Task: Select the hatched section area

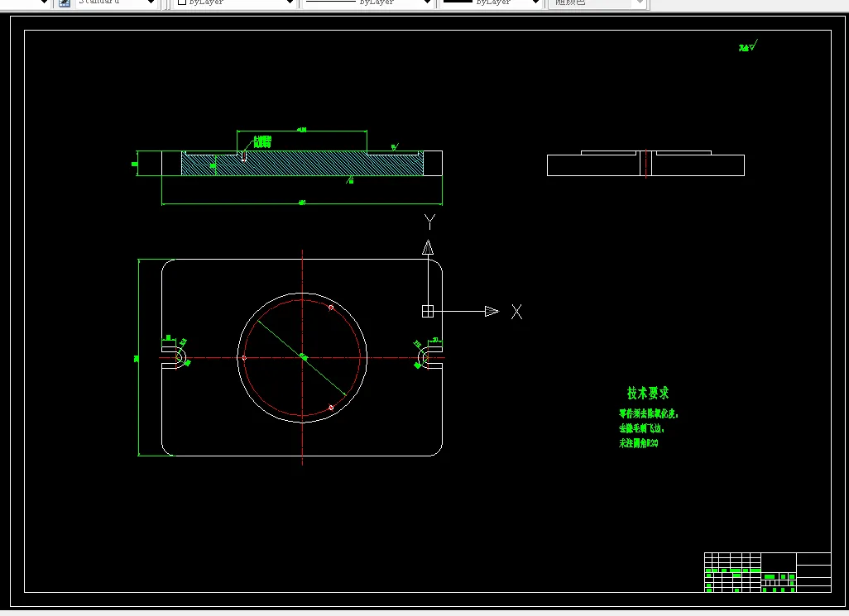Action: point(303,165)
